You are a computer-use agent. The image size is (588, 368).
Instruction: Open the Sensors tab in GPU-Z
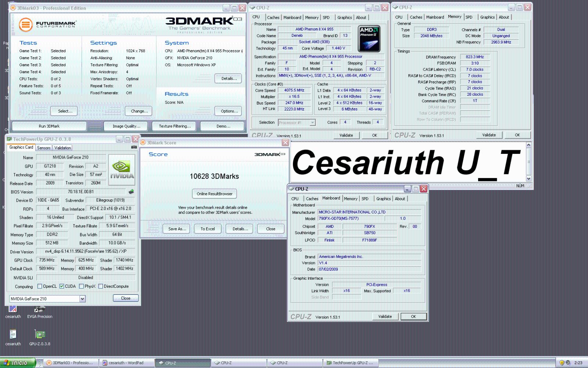pyautogui.click(x=44, y=148)
